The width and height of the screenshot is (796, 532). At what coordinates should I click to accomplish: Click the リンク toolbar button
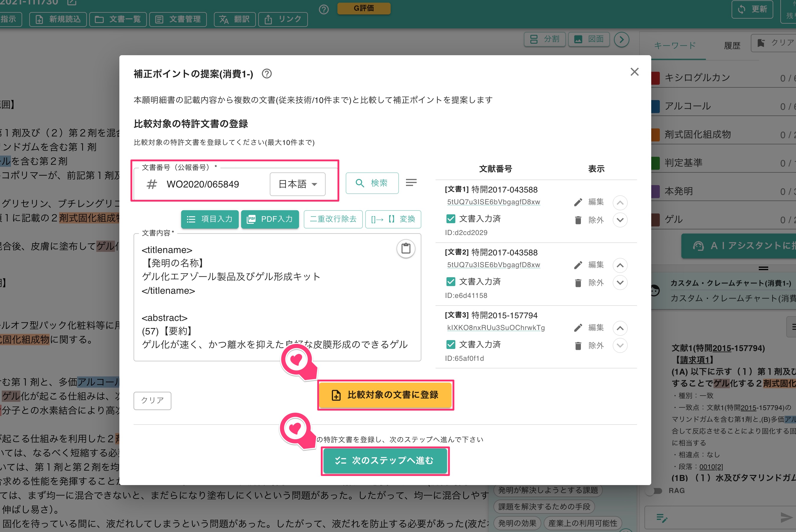[283, 19]
